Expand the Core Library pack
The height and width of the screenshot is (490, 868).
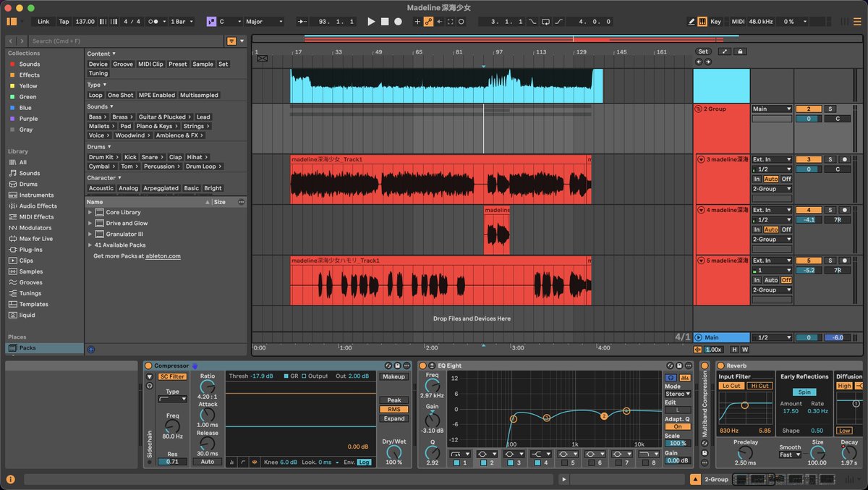[x=90, y=212]
